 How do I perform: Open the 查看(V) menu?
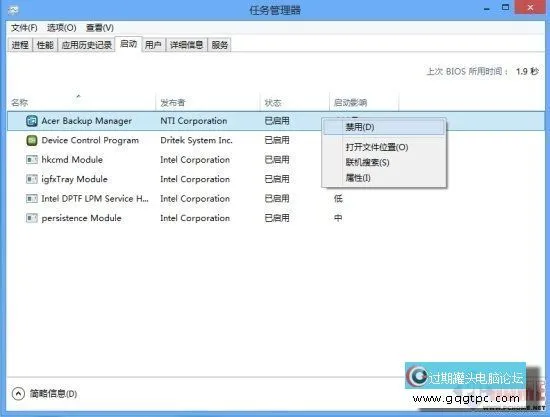point(100,28)
